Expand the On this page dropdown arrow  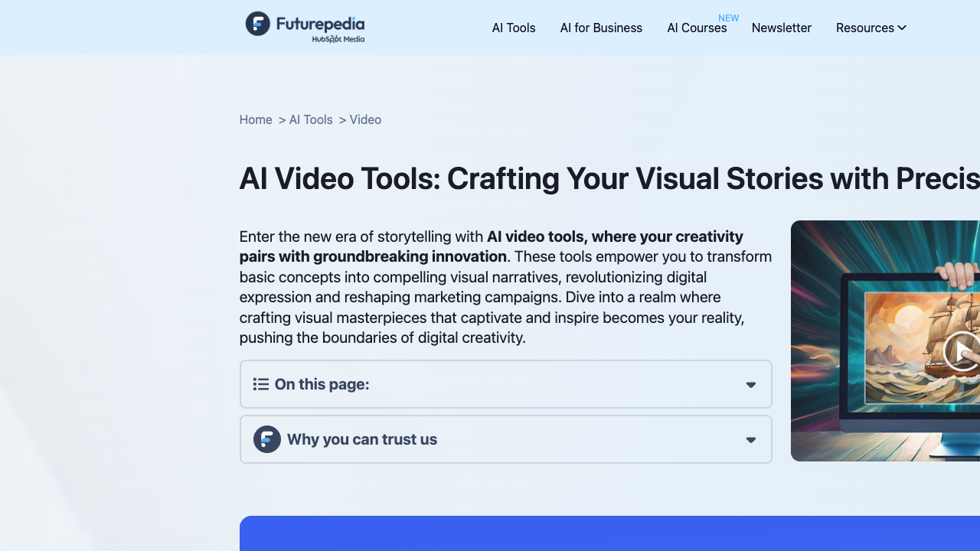751,385
